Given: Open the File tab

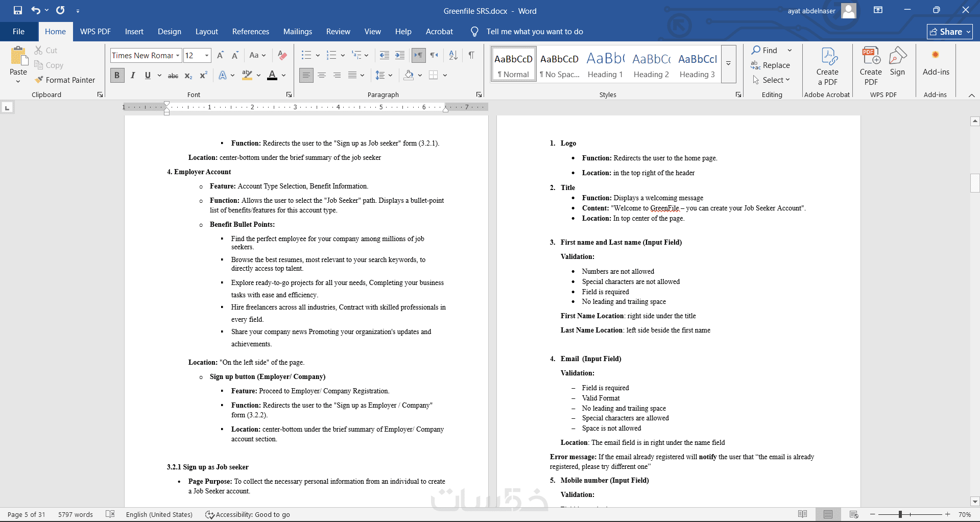Looking at the screenshot, I should click(x=18, y=32).
